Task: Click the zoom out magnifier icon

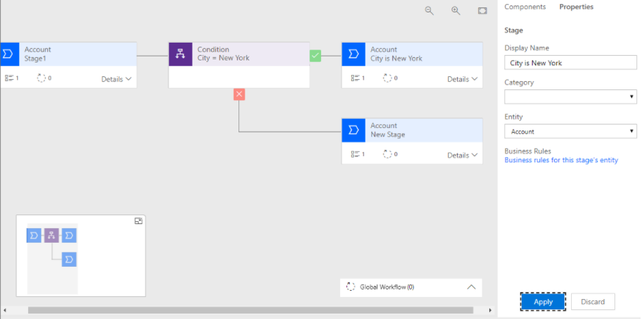Action: 430,10
